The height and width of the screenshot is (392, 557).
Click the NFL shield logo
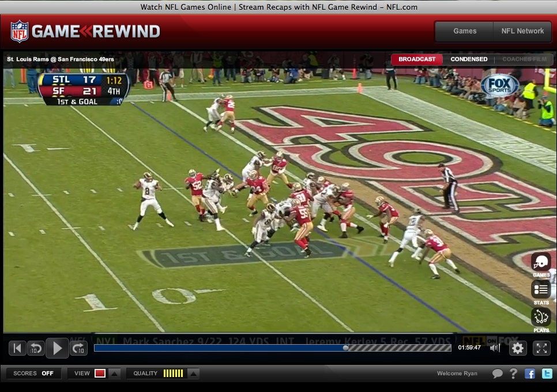[x=20, y=31]
